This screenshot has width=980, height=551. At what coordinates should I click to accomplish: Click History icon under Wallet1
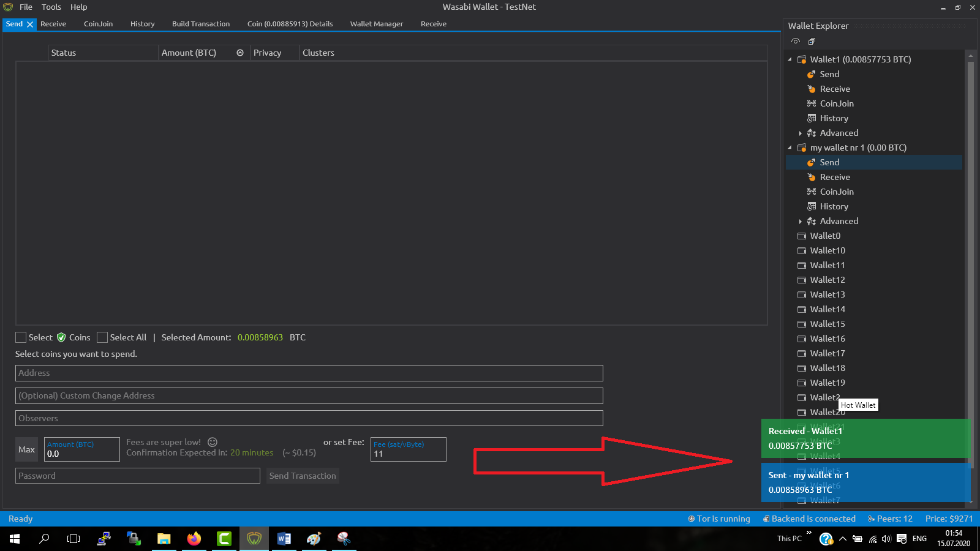pos(811,118)
